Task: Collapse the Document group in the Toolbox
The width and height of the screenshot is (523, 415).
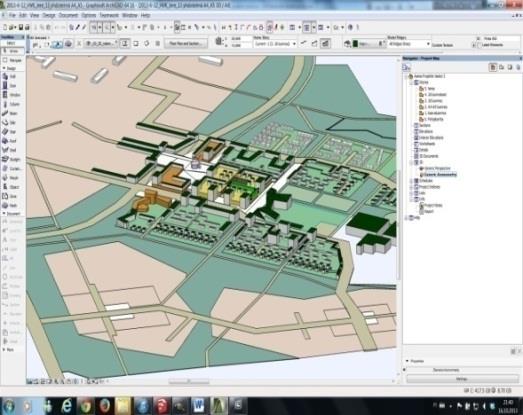Action: click(4, 214)
